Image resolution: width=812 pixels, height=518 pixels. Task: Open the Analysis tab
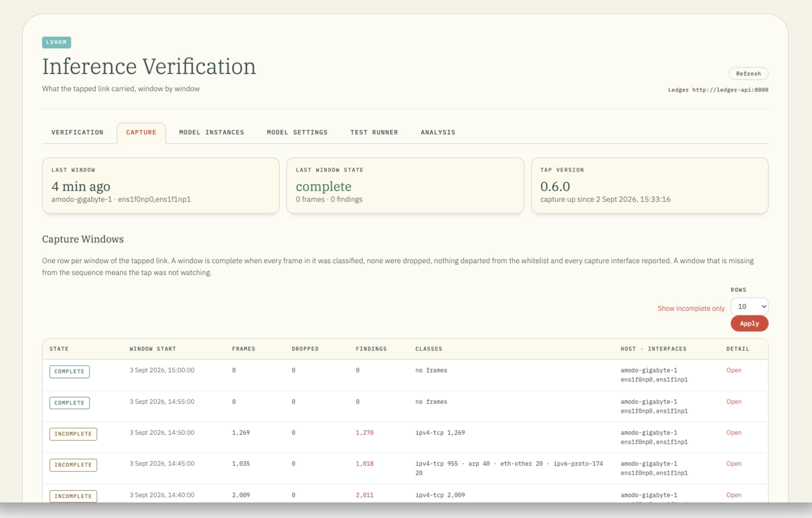point(438,133)
